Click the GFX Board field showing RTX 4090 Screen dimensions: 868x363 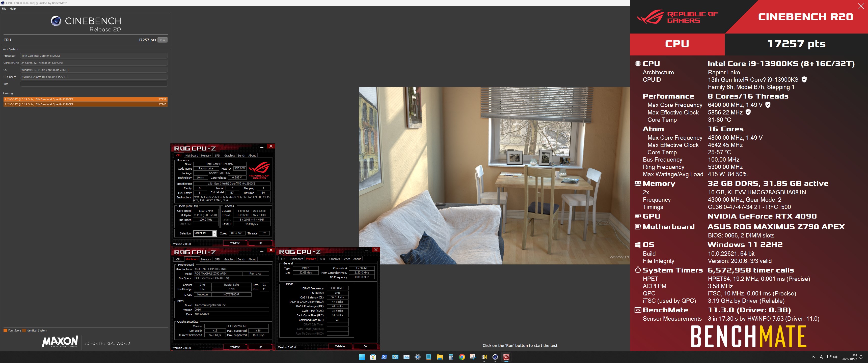pos(94,77)
